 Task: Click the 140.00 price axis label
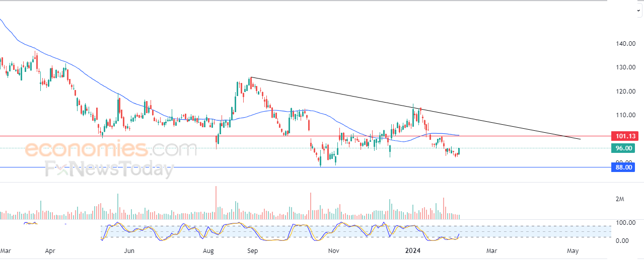pos(625,44)
